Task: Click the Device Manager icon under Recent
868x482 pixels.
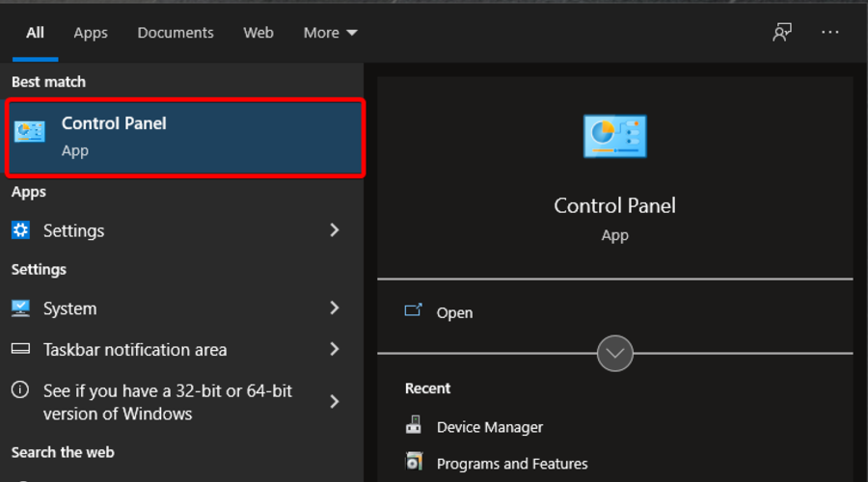Action: point(415,426)
